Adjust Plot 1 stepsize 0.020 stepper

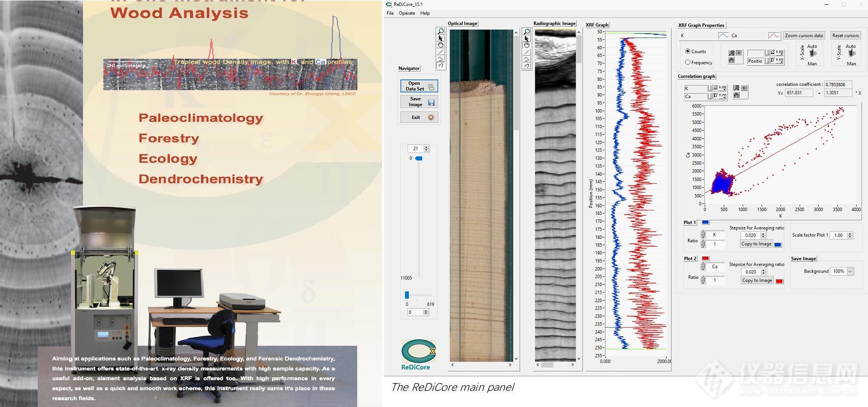point(763,235)
